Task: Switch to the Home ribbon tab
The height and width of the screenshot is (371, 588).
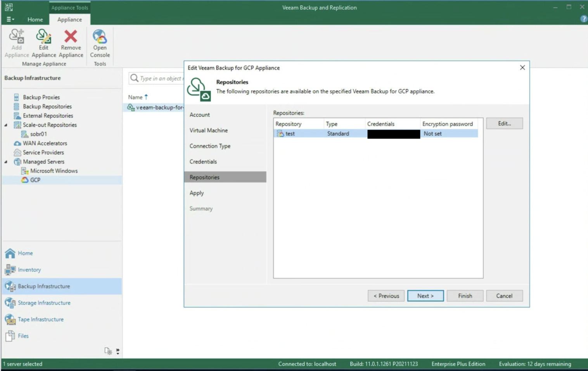Action: (x=35, y=19)
